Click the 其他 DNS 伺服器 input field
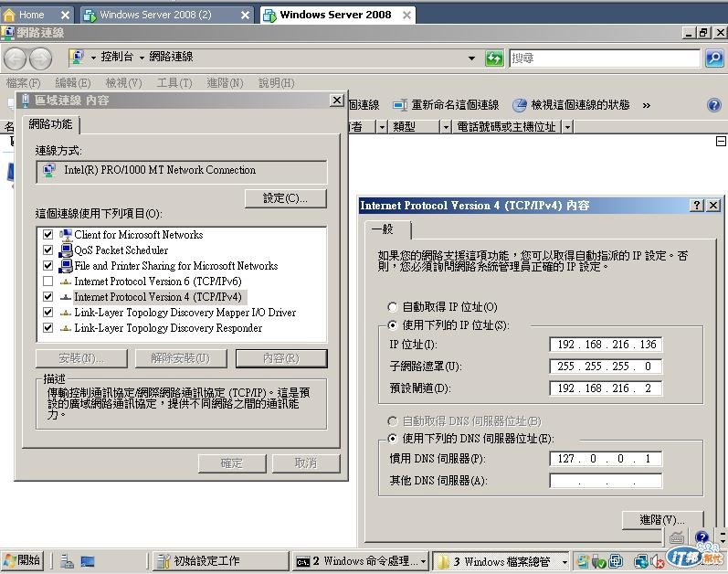728x574 pixels. point(606,481)
